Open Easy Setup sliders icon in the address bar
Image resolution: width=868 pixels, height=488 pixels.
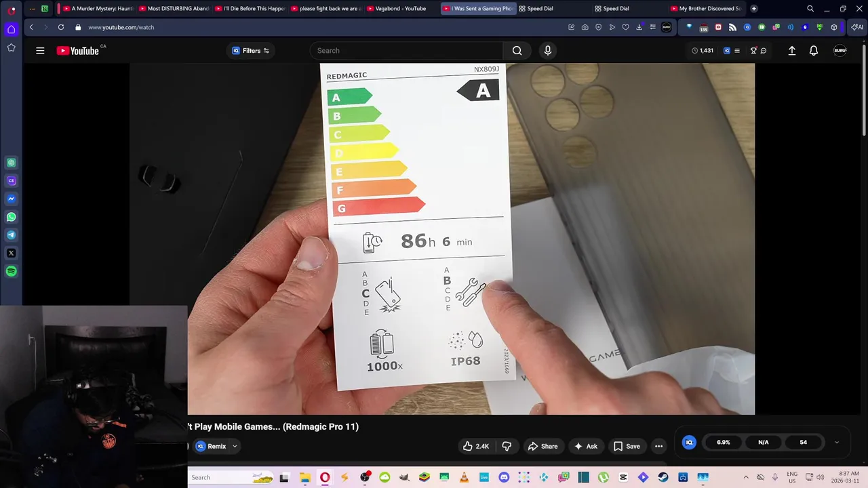pyautogui.click(x=652, y=27)
